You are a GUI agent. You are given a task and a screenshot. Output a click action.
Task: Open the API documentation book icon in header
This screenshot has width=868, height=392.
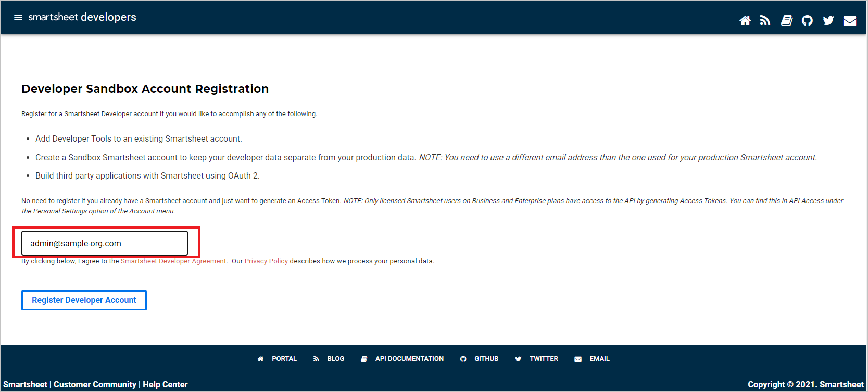click(x=787, y=20)
